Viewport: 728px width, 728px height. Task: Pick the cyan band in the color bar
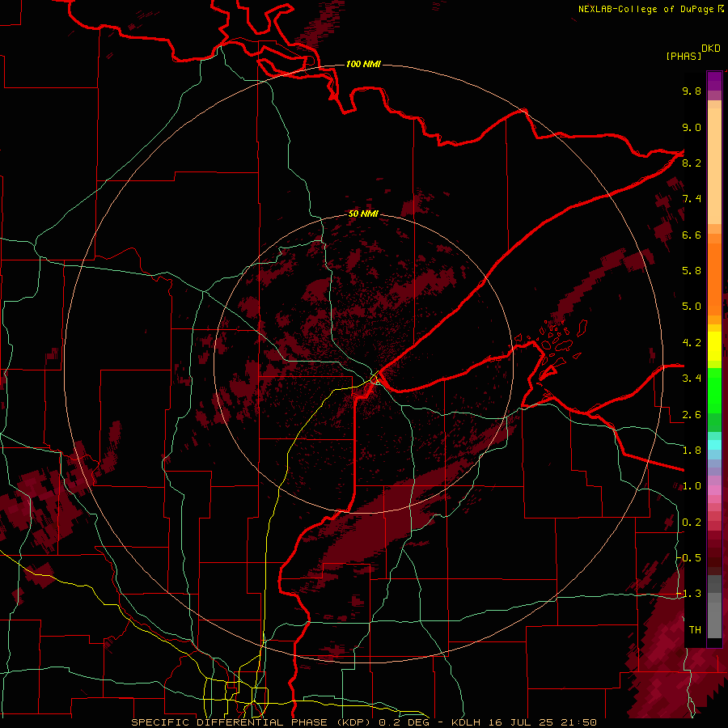[714, 445]
